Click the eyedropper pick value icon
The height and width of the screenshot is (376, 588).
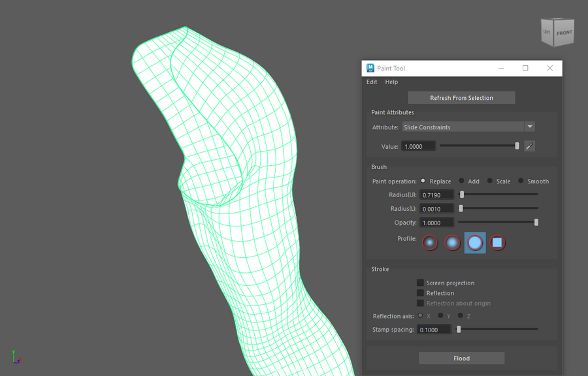coord(530,146)
